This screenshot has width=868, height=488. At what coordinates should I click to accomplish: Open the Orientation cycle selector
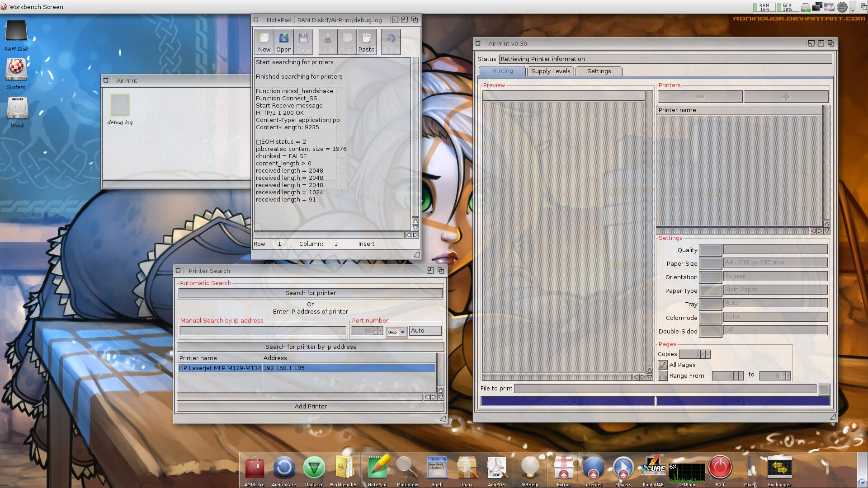711,277
